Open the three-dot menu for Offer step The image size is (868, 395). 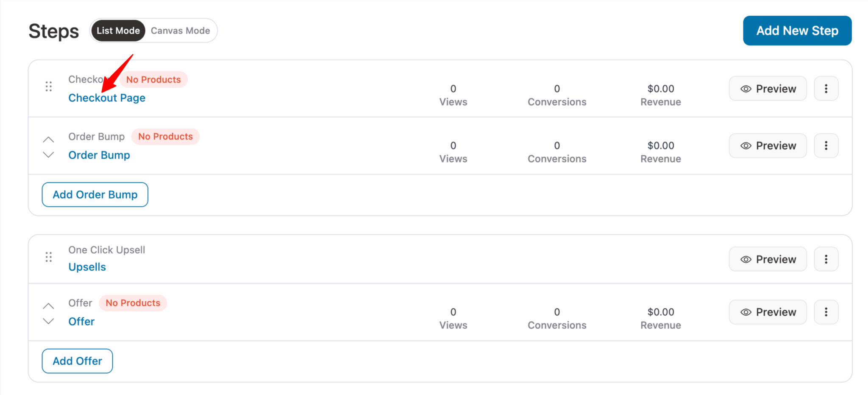826,312
